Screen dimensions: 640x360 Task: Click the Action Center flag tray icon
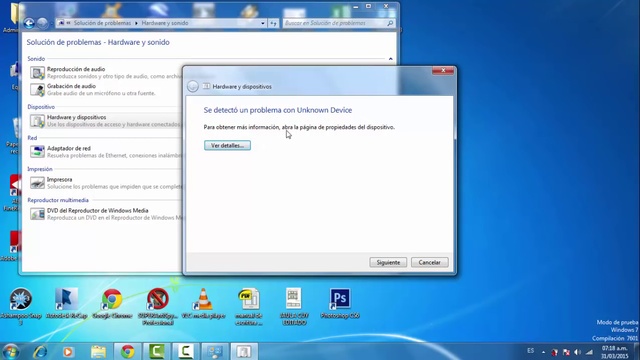click(x=566, y=352)
